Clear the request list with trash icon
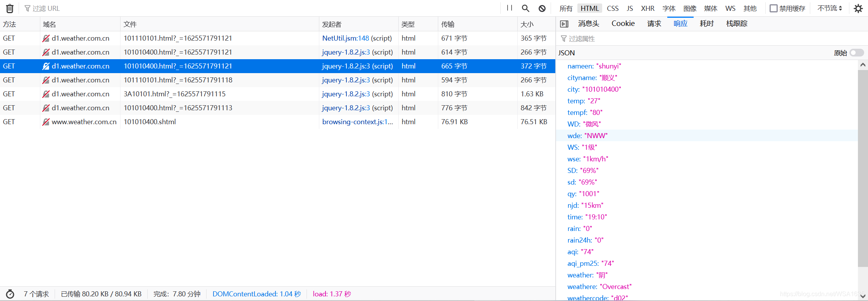Image resolution: width=868 pixels, height=301 pixels. (10, 8)
